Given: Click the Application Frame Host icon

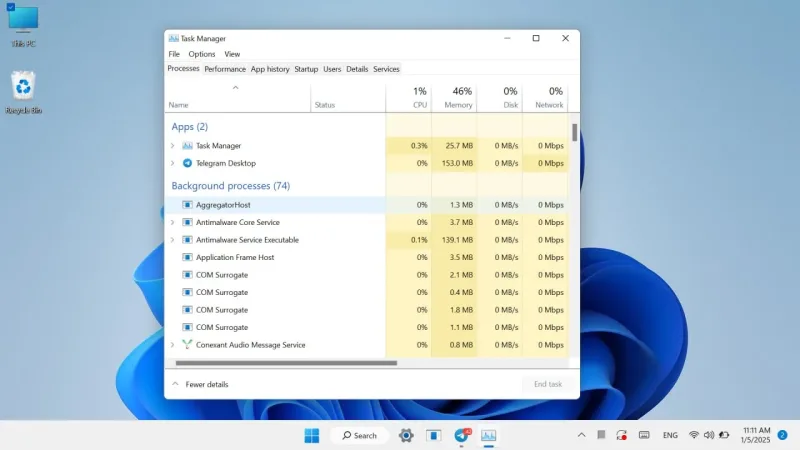Looking at the screenshot, I should point(187,257).
